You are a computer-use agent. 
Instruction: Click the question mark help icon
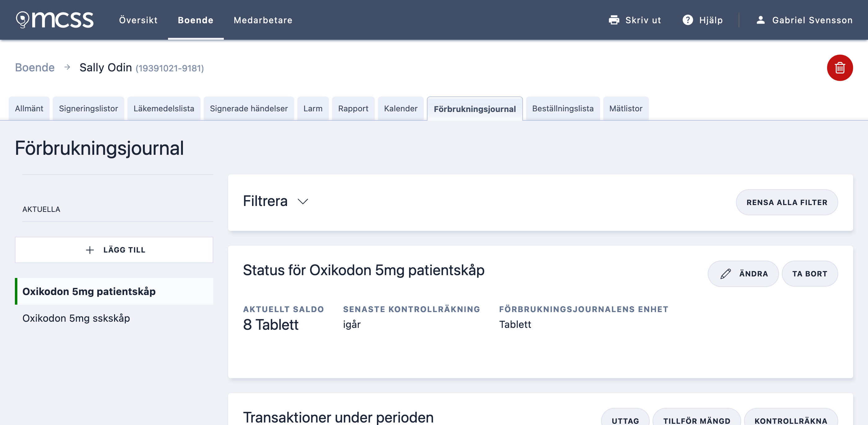[688, 20]
